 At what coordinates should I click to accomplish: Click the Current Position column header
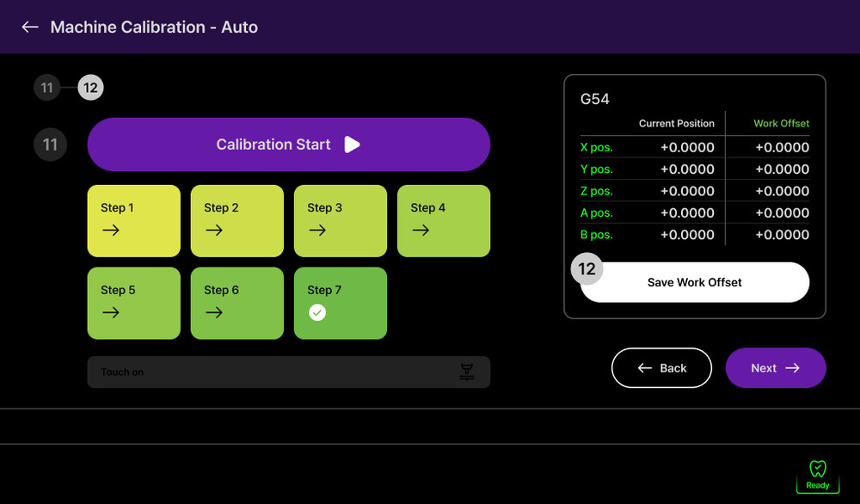[x=676, y=123]
